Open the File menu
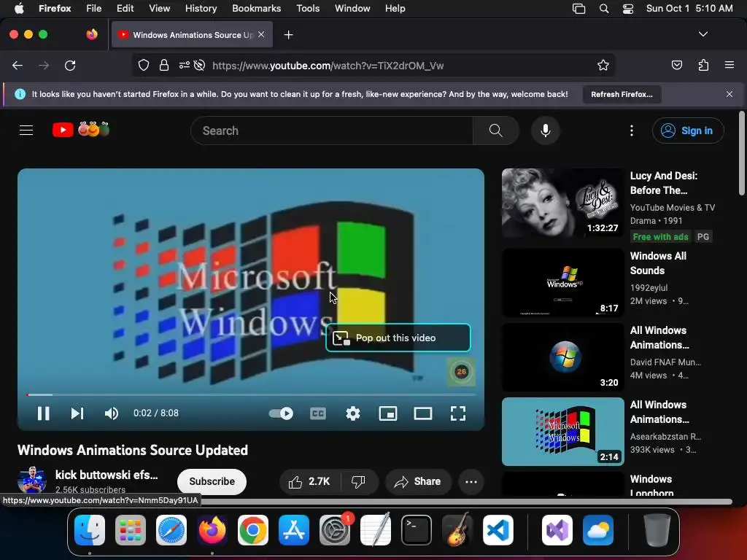This screenshot has width=747, height=560. pos(94,8)
